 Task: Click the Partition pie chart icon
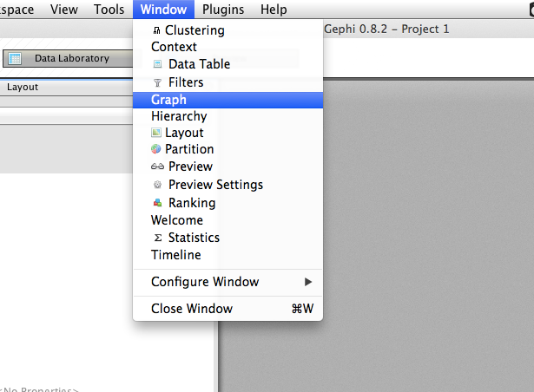pyautogui.click(x=156, y=148)
